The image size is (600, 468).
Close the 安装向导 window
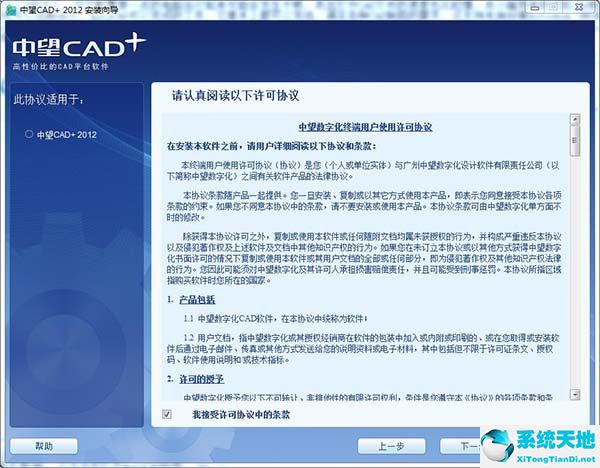pos(579,8)
